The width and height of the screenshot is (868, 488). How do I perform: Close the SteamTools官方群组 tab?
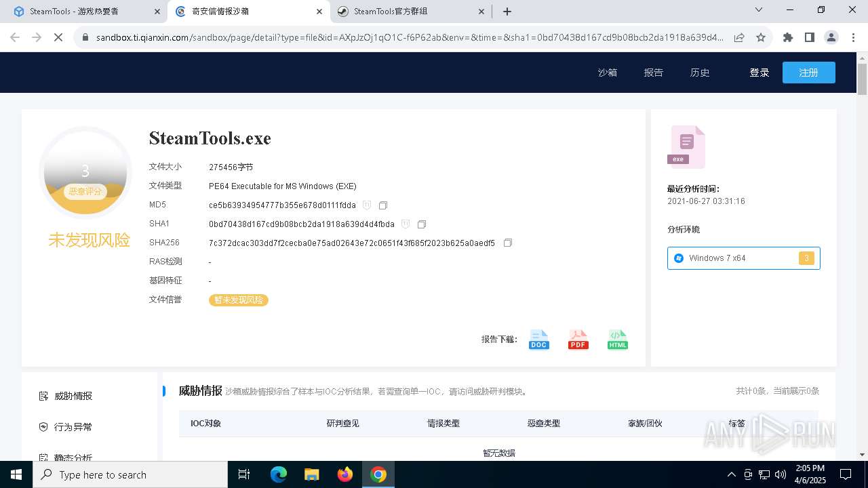tap(481, 12)
